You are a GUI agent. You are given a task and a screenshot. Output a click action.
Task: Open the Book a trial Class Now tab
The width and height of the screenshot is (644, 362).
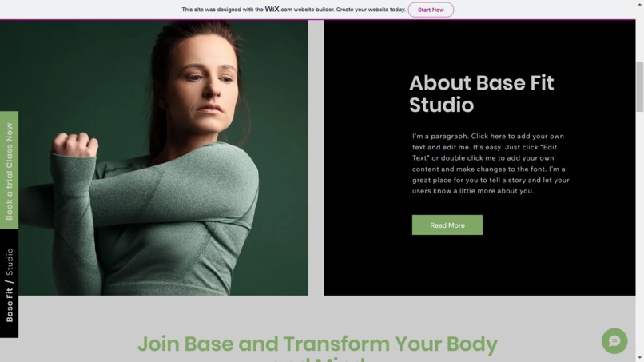tap(9, 170)
